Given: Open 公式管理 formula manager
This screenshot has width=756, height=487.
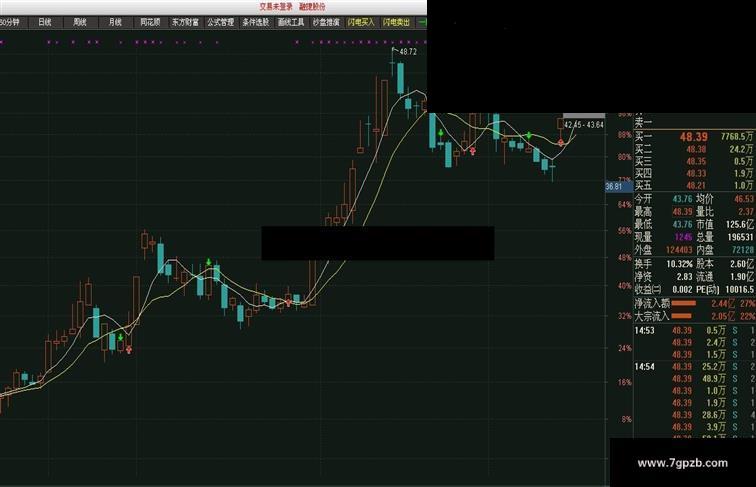Looking at the screenshot, I should [221, 22].
